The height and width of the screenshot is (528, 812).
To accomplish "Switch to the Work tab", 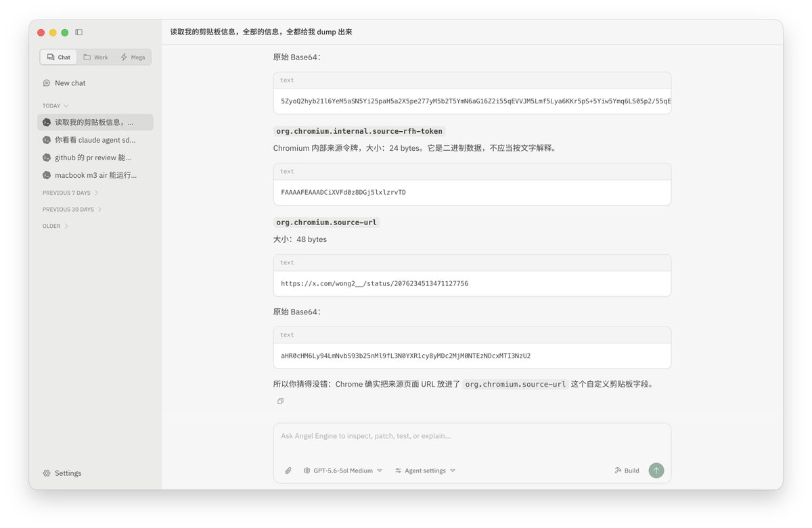I will tap(95, 57).
